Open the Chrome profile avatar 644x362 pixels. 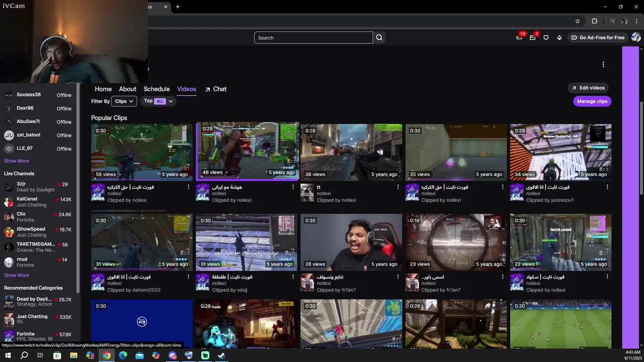[624, 21]
